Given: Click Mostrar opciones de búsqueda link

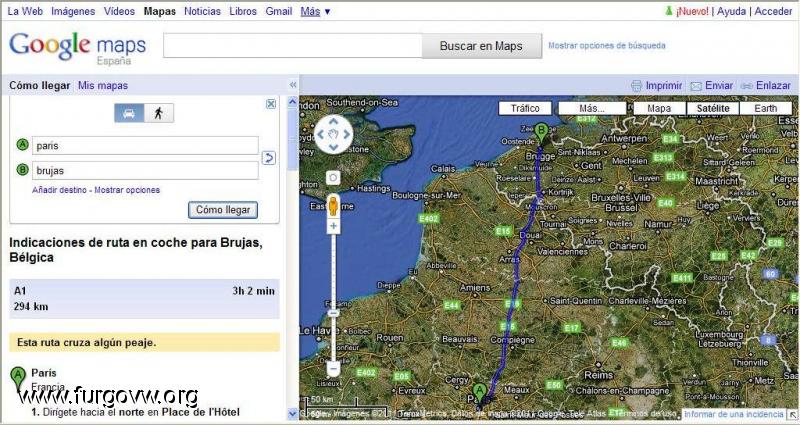Looking at the screenshot, I should [607, 45].
